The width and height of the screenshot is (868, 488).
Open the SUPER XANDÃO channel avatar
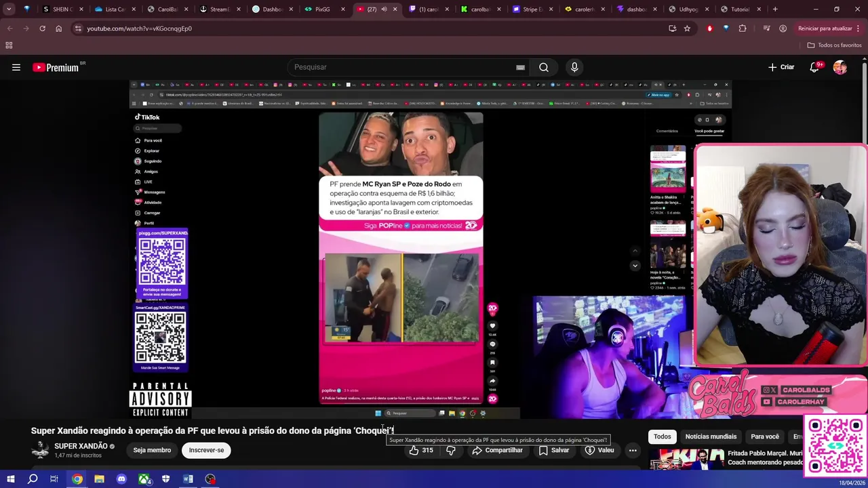(41, 450)
